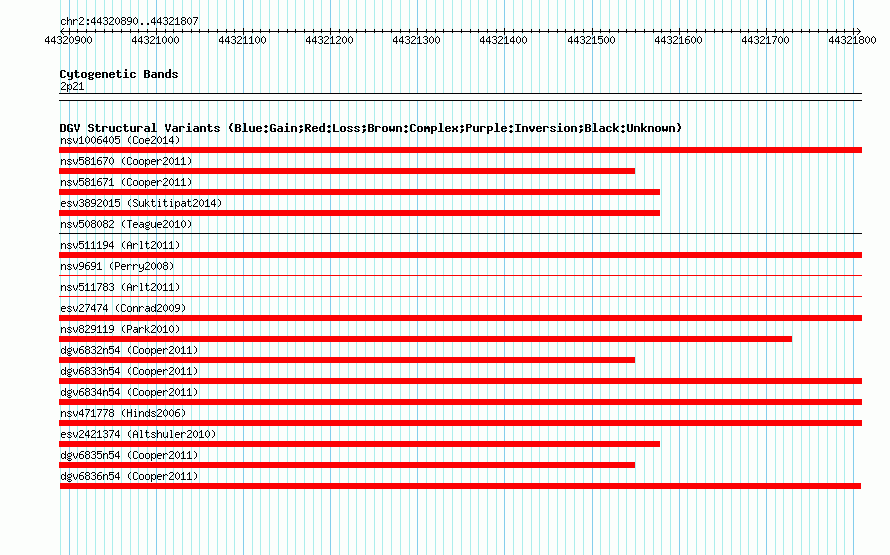890x555 pixels.
Task: Click the chr2:44320890..44321807 region label
Action: pyautogui.click(x=129, y=21)
